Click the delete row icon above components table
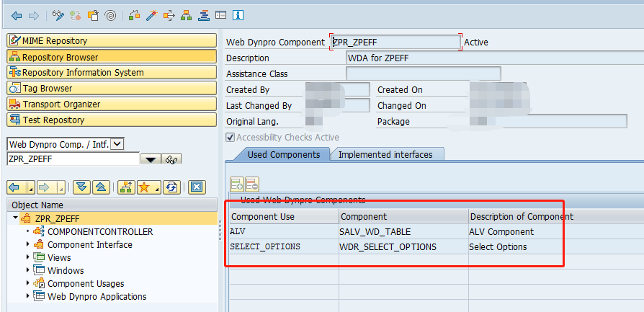This screenshot has width=644, height=312. [252, 185]
